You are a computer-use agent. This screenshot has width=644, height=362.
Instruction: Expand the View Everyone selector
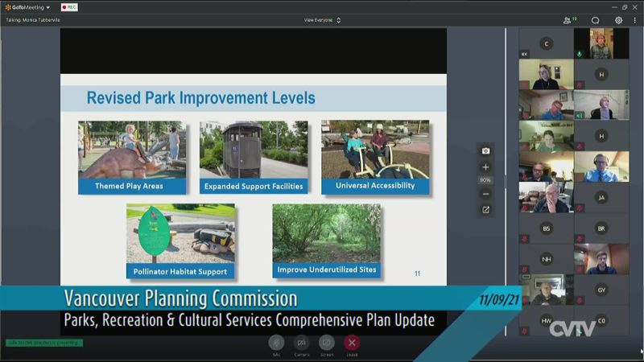tap(322, 20)
